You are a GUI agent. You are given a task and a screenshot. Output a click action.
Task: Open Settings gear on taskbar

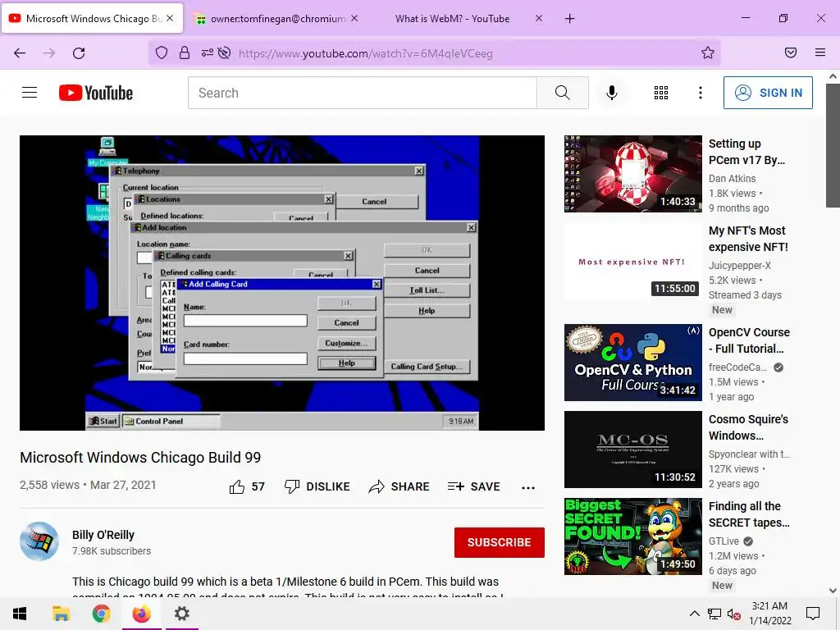click(181, 614)
